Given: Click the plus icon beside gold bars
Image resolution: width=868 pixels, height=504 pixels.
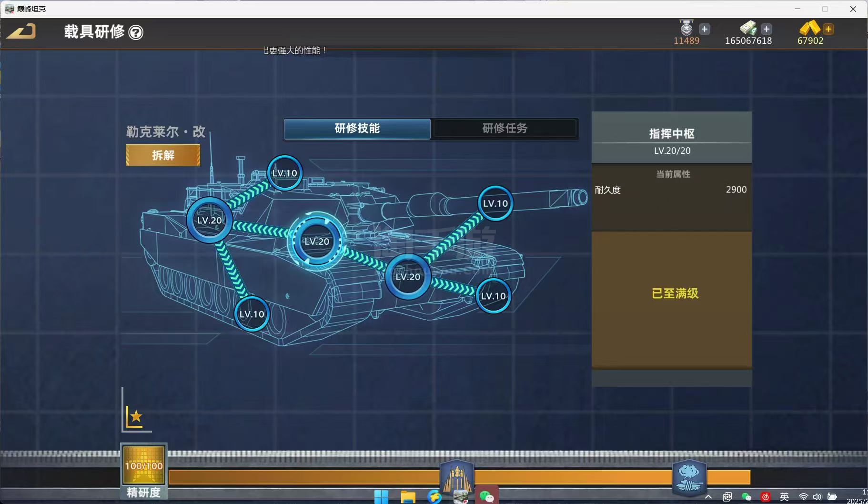Looking at the screenshot, I should coord(828,29).
